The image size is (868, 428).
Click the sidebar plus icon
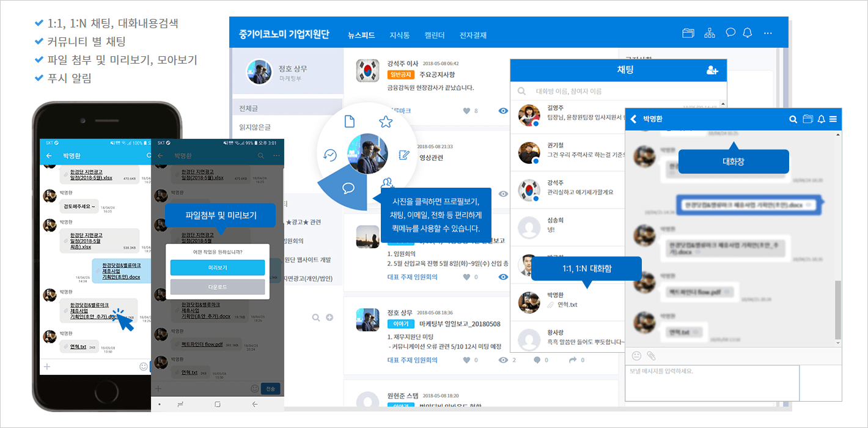(329, 317)
